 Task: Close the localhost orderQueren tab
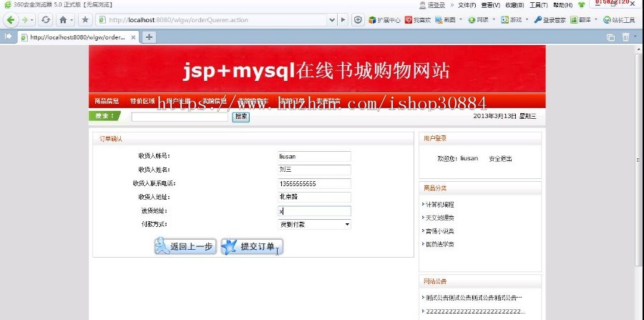coord(133,37)
